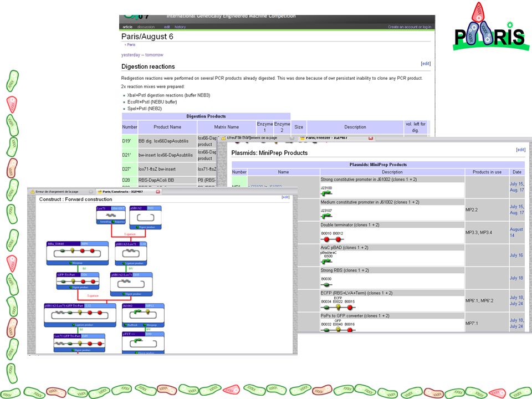Screen dimensions: 532x399
Task: Click the ECFP E0022 yellow bulb icon
Action: coord(338,307)
